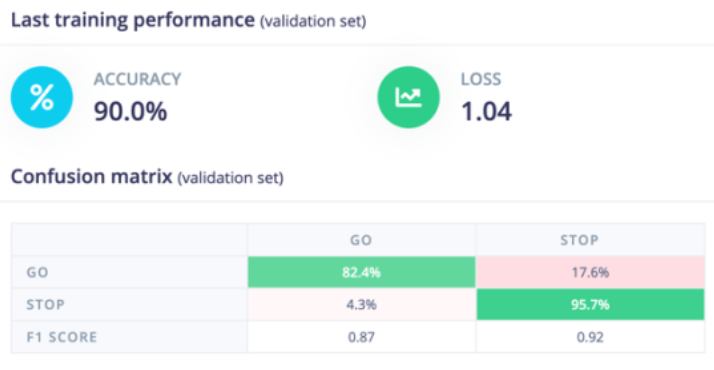Click the 4.3% matrix cell
This screenshot has width=714, height=370.
click(x=361, y=304)
